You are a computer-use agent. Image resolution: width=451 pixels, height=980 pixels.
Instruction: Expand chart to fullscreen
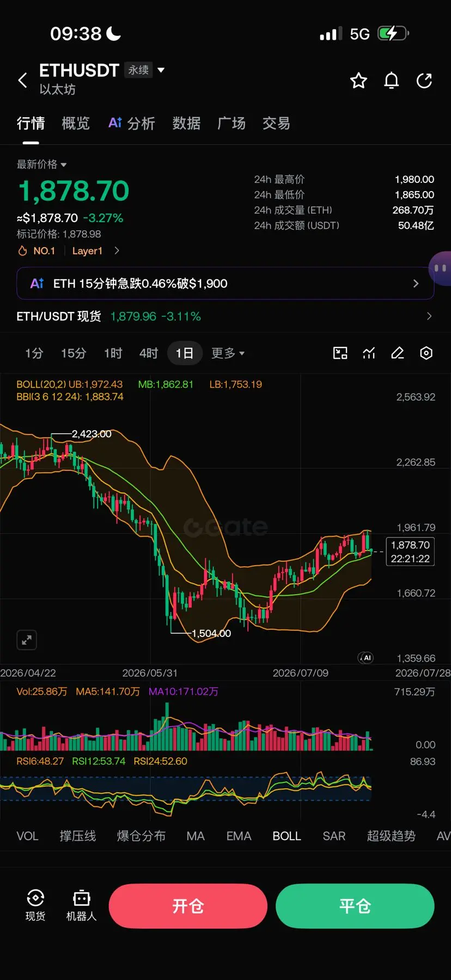(x=27, y=640)
